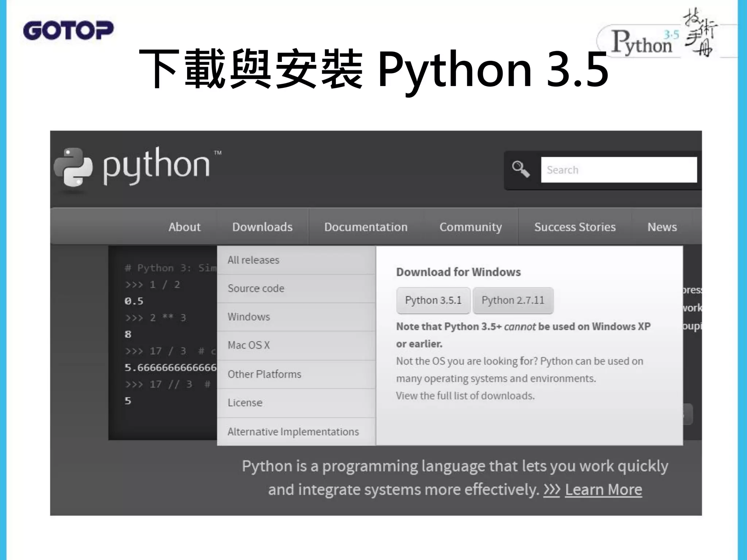Download Python 3.5.1 for Windows
The image size is (747, 560).
433,300
